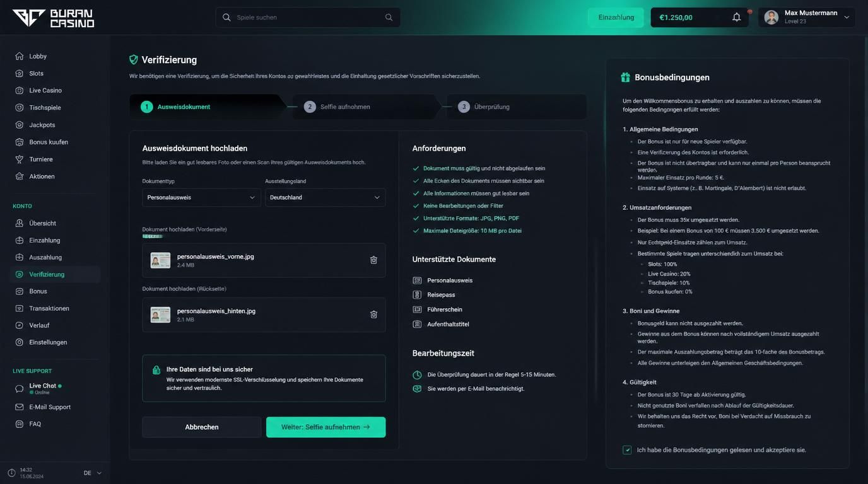This screenshot has height=484, width=868.
Task: Click the Einstellungen gear icon
Action: pos(20,342)
